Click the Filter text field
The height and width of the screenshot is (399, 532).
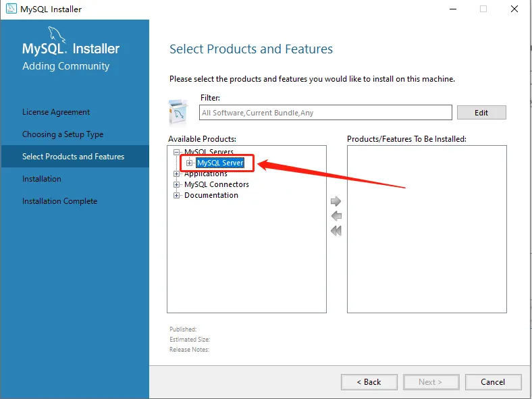coord(325,113)
